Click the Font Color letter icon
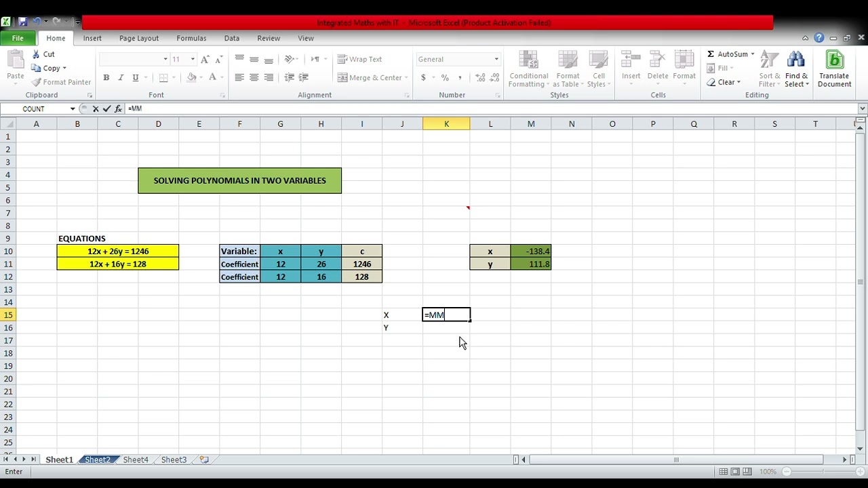 (x=212, y=77)
